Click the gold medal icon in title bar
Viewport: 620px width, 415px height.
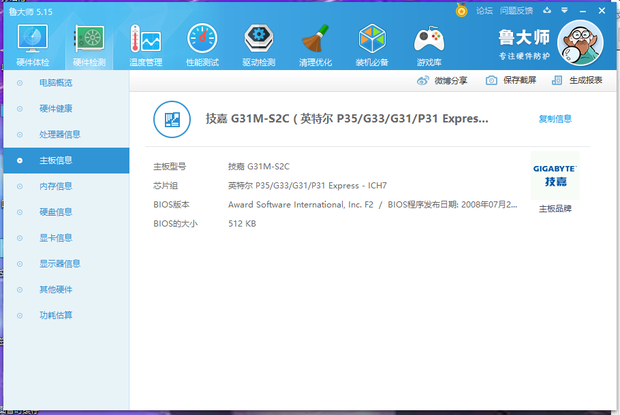pos(461,10)
